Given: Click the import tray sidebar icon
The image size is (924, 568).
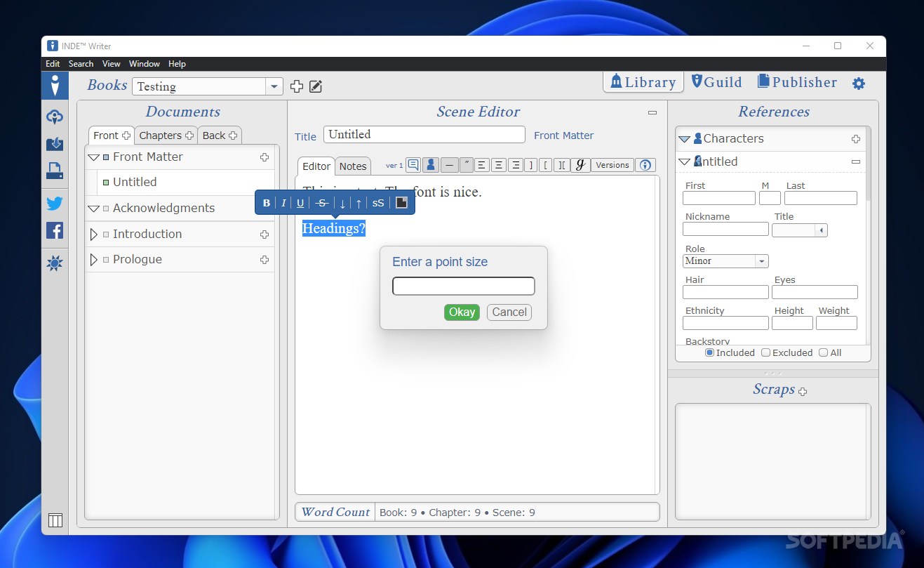Looking at the screenshot, I should tap(55, 144).
